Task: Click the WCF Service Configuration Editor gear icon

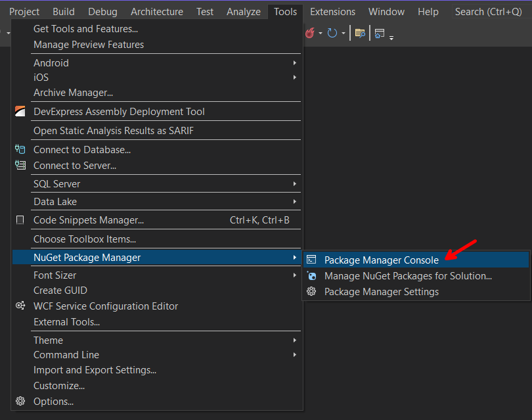Action: [20, 306]
